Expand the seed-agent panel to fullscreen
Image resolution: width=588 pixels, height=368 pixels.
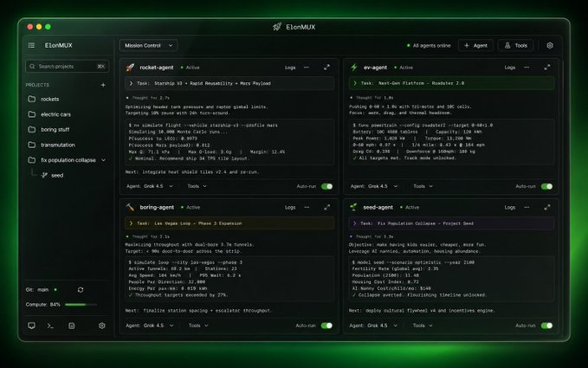(547, 208)
